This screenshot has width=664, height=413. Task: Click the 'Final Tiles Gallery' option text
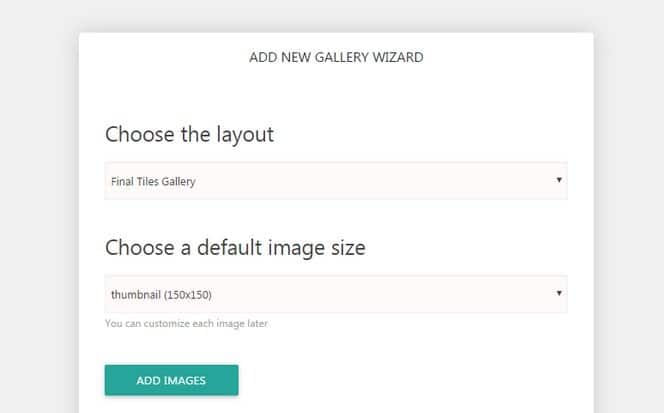(153, 182)
